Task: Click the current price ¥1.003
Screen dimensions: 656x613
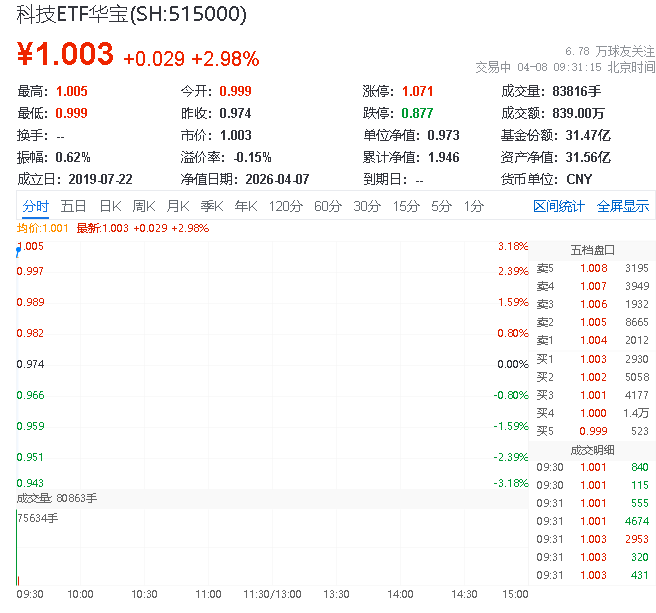Action: click(x=65, y=54)
